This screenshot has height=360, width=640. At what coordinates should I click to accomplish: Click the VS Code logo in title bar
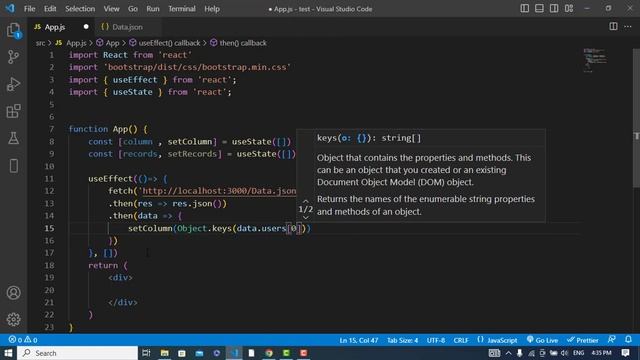10,8
